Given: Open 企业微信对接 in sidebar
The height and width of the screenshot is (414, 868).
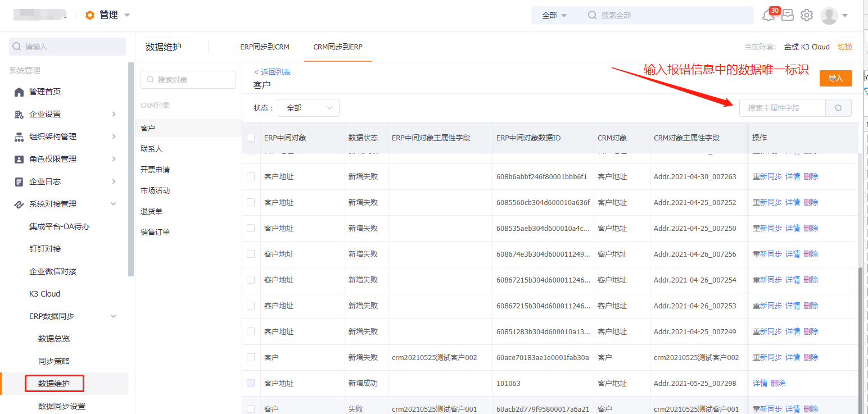Looking at the screenshot, I should 53,271.
